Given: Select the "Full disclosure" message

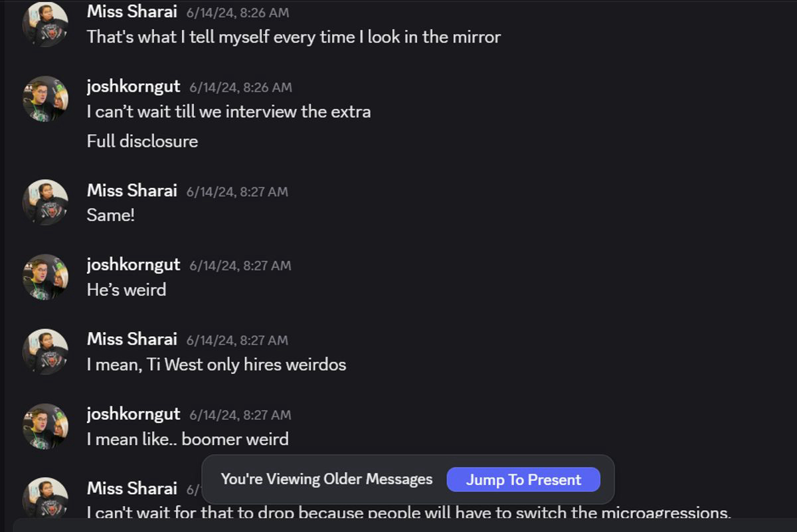Looking at the screenshot, I should 142,141.
